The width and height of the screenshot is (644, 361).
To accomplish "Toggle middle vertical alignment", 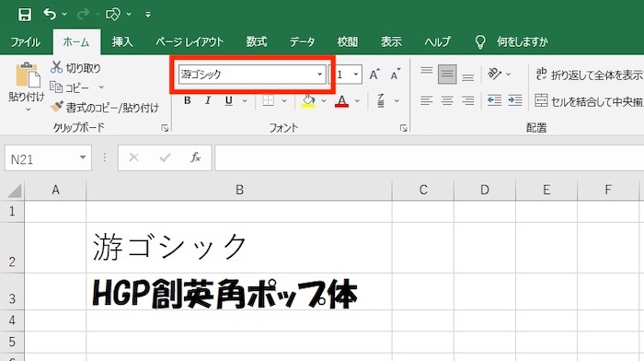I will [447, 75].
